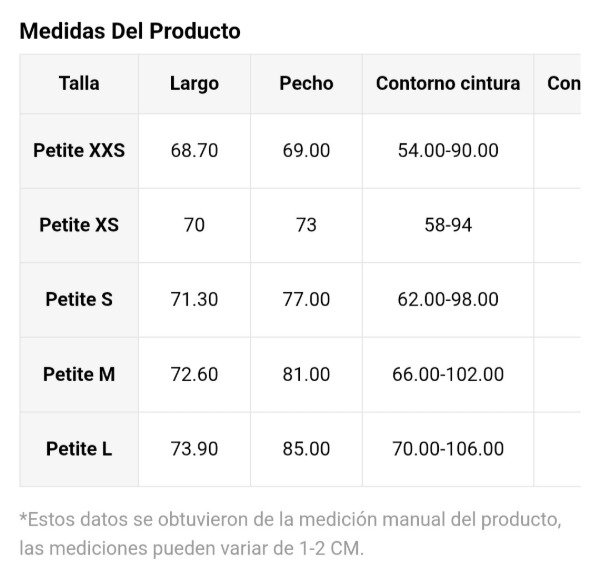Click the 58-94 waist measurement cell
This screenshot has height=578, width=600.
pyautogui.click(x=448, y=225)
